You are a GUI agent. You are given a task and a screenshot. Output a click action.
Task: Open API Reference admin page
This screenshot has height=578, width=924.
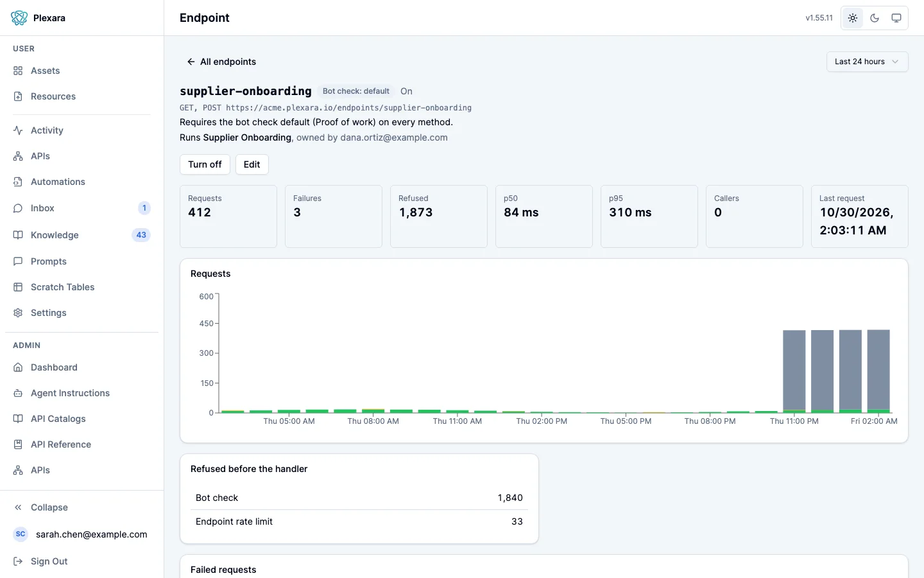[81, 444]
